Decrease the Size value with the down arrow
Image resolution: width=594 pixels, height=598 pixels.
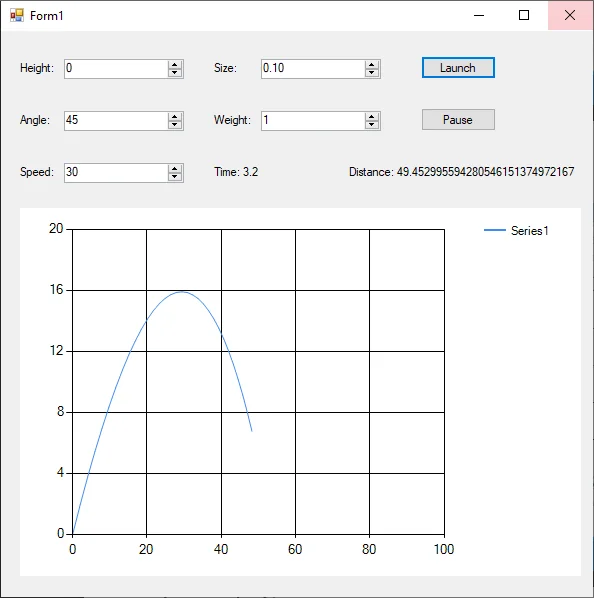pos(372,73)
